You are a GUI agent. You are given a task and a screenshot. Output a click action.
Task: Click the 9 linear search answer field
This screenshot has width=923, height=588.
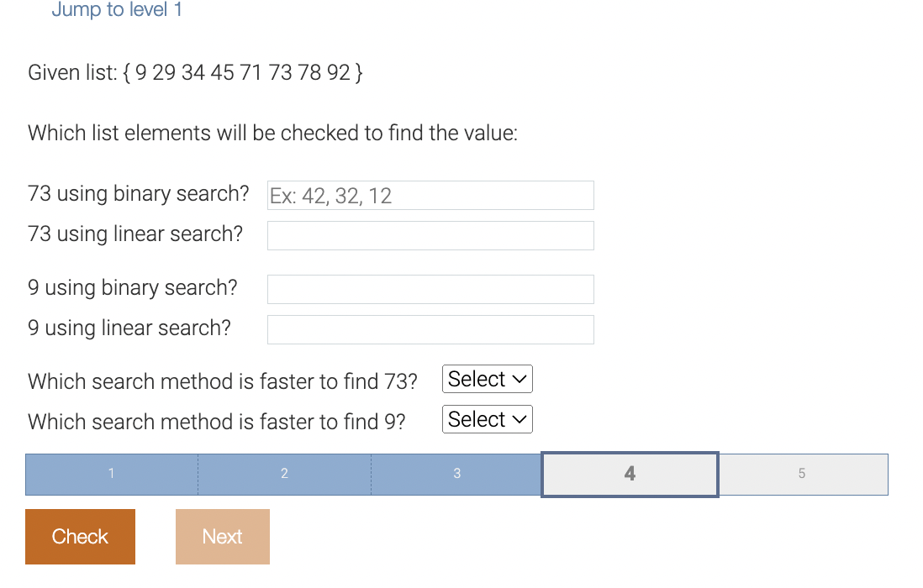tap(430, 329)
